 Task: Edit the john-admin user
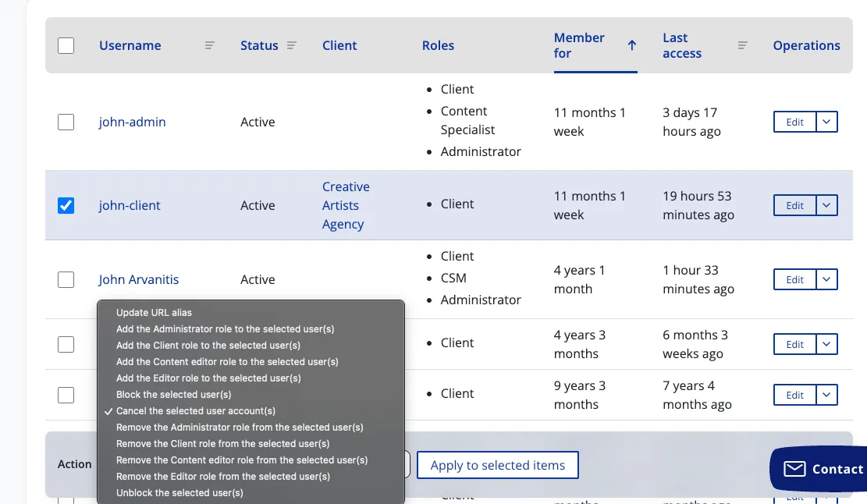point(794,122)
